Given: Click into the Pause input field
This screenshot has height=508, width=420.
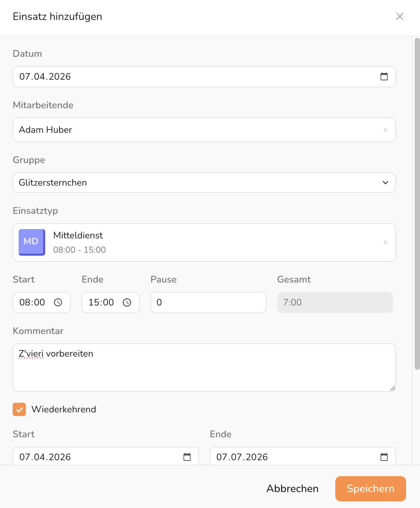Looking at the screenshot, I should [x=208, y=302].
